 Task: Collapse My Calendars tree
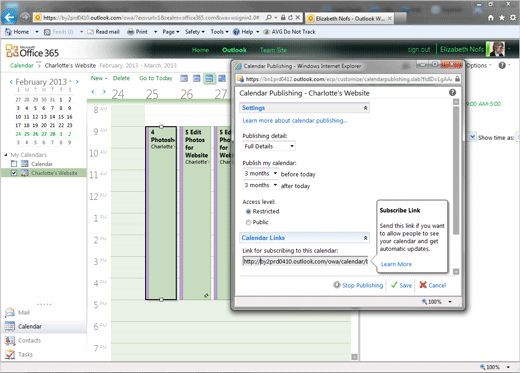(6, 155)
